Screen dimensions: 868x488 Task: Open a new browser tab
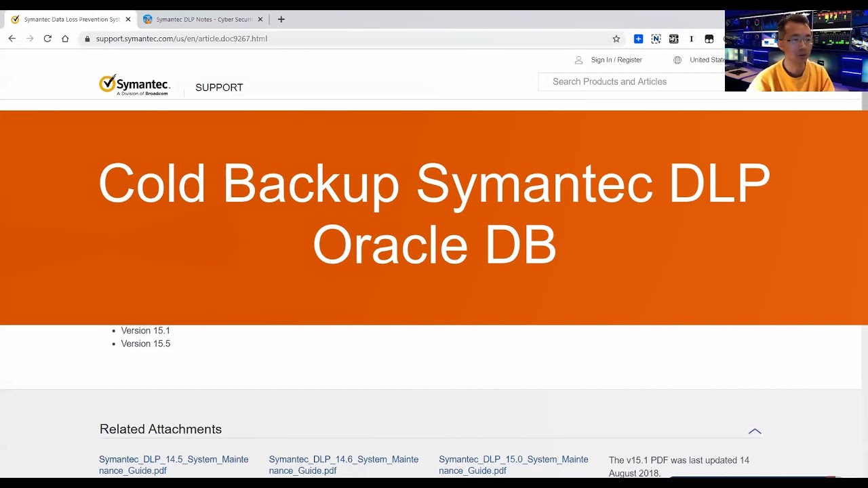[x=281, y=19]
